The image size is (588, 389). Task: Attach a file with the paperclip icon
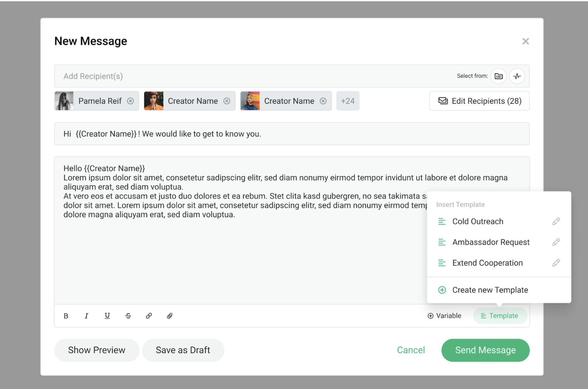[169, 316]
